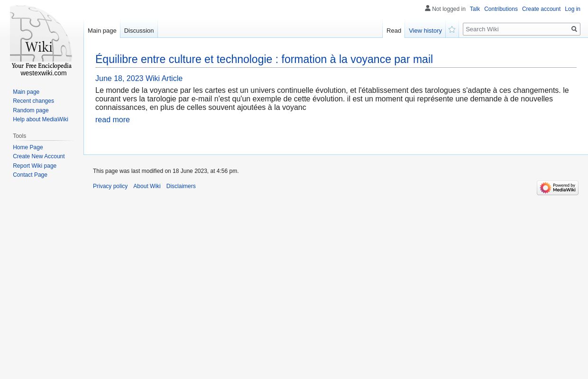Go to the Home Page tool
This screenshot has width=588, height=379.
pos(28,147)
